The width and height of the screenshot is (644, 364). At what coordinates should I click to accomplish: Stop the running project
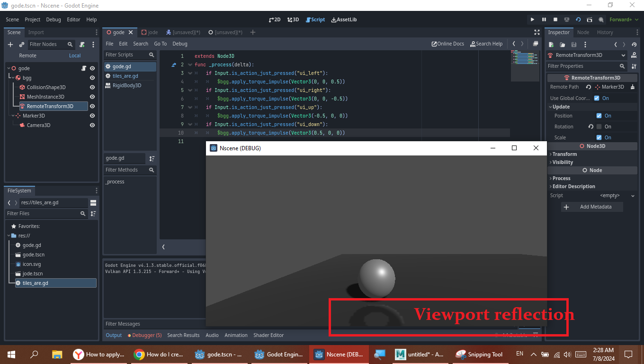pos(555,19)
